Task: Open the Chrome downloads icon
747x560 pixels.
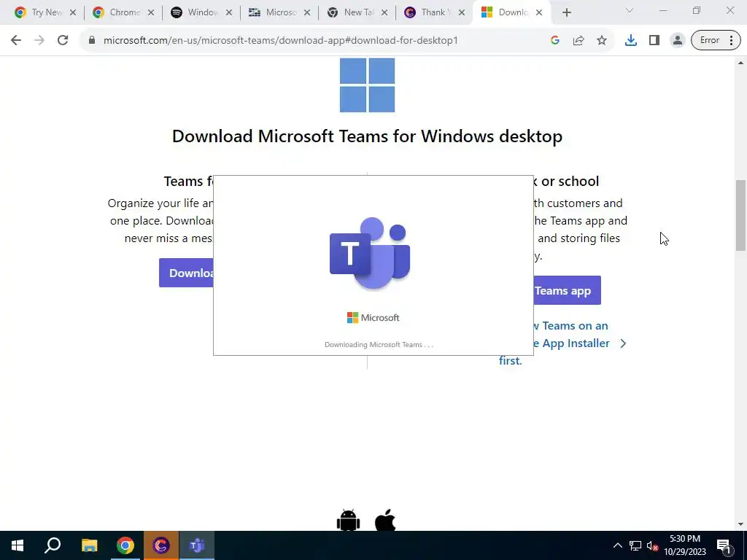Action: click(x=631, y=41)
